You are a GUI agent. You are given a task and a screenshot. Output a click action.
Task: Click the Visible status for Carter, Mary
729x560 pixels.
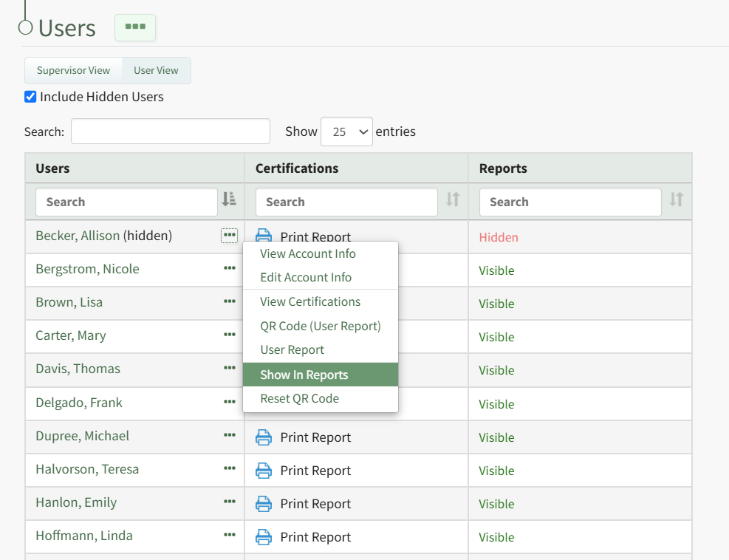[496, 337]
